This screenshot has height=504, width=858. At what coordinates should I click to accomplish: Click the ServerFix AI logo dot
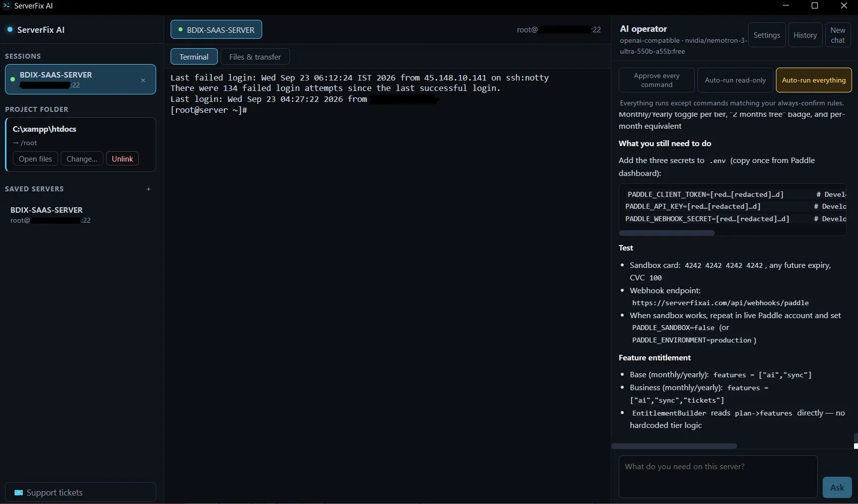tap(9, 29)
